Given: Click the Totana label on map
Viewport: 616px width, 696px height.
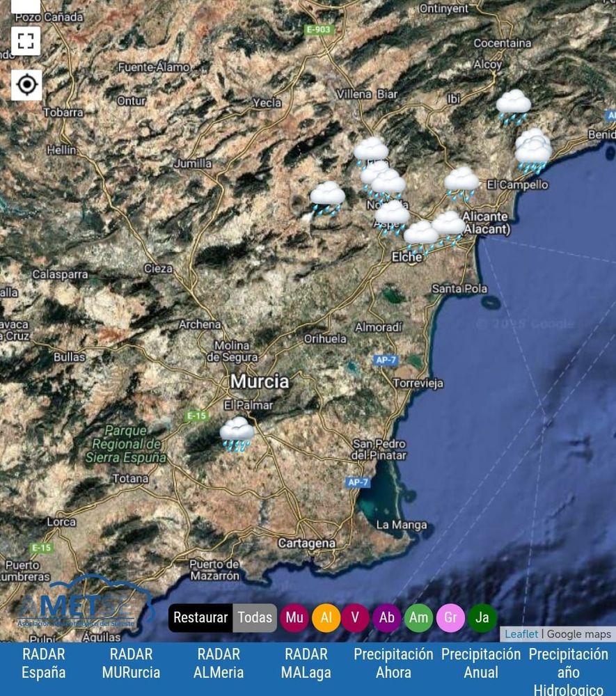Looking at the screenshot, I should click(x=130, y=479).
